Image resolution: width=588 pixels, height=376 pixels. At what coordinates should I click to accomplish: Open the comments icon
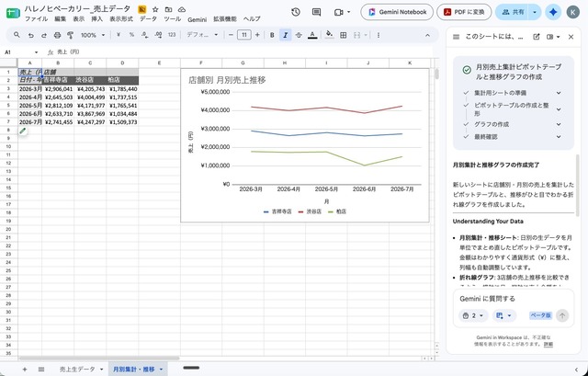coord(316,12)
